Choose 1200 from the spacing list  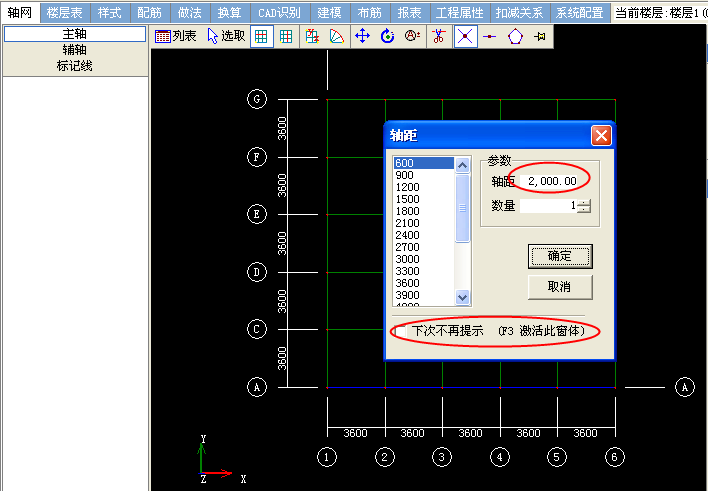(x=424, y=187)
